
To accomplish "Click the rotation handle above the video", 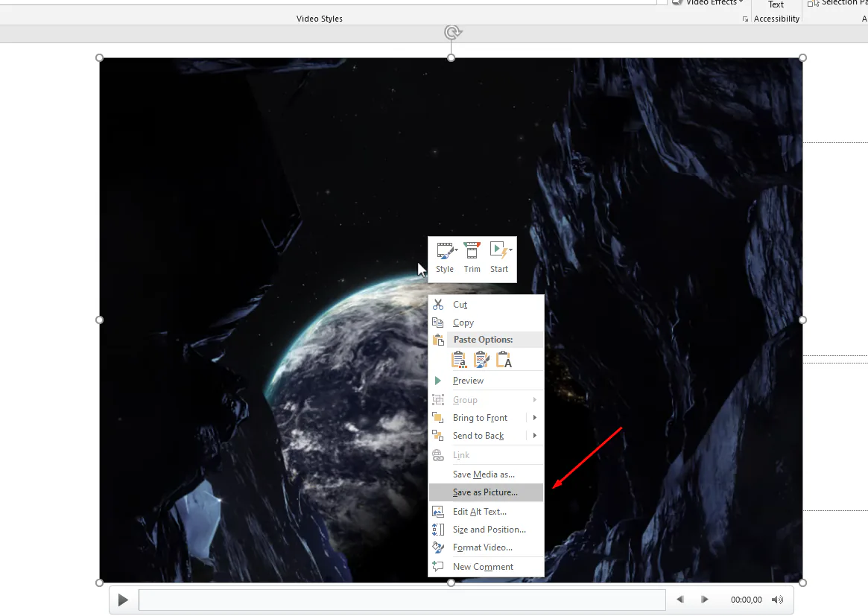I will click(x=452, y=32).
